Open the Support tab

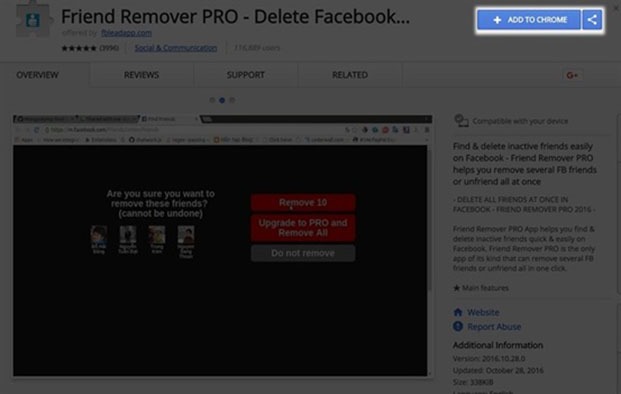[246, 75]
